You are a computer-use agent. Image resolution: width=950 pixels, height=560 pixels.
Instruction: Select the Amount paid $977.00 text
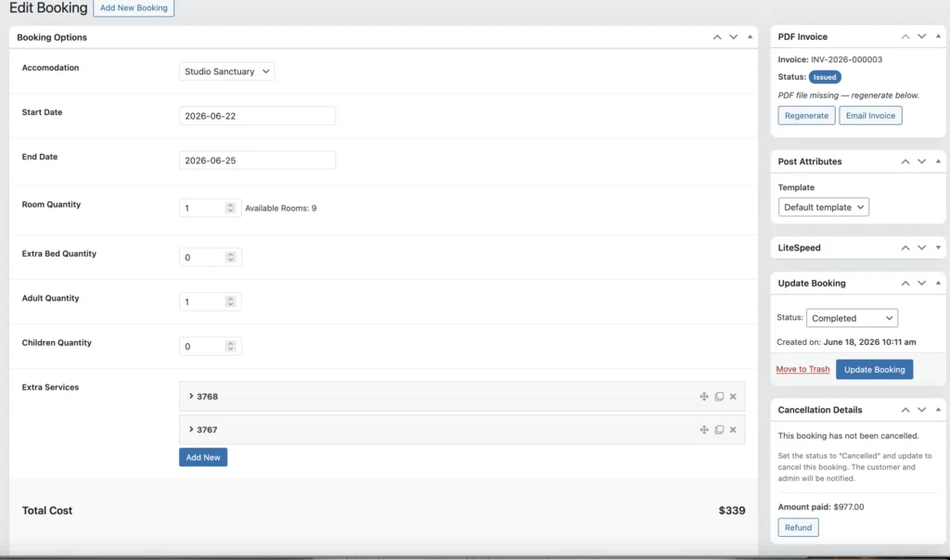tap(821, 507)
